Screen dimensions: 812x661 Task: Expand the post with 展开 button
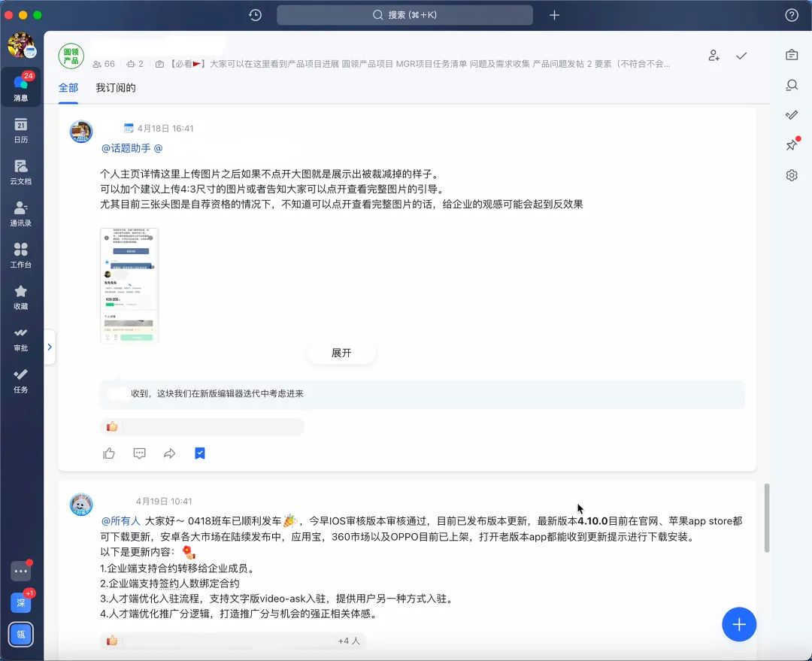point(341,353)
